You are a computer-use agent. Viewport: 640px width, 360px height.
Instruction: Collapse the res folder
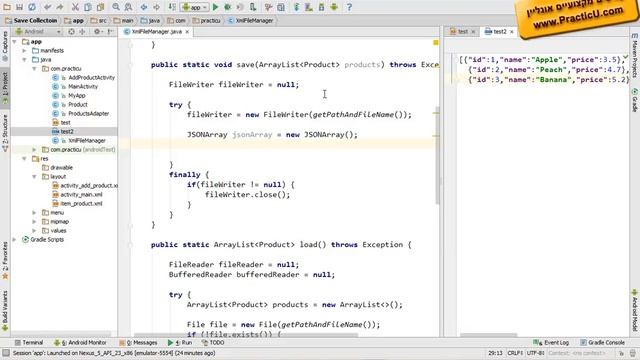click(x=24, y=159)
